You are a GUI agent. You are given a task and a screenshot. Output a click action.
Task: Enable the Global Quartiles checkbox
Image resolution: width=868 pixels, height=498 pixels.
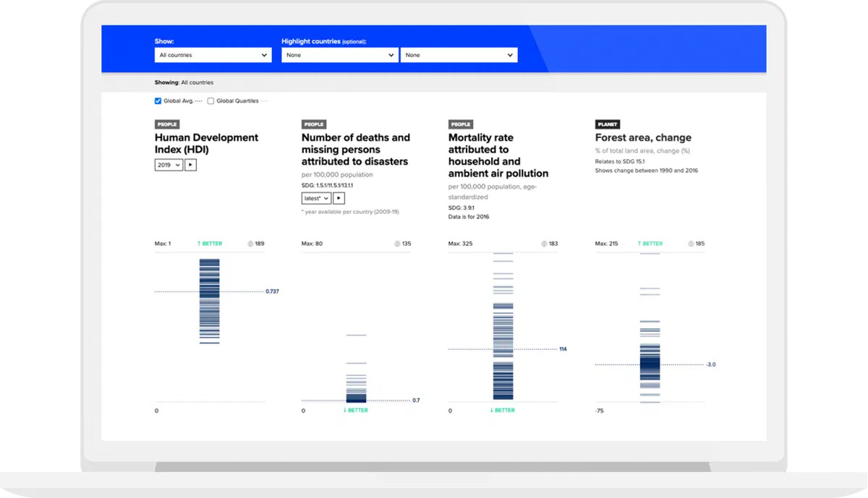[x=210, y=101]
